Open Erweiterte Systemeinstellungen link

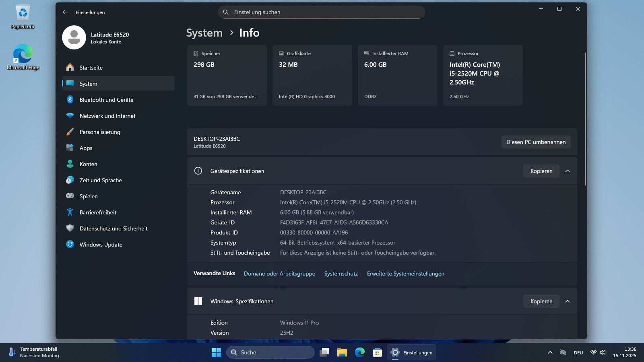click(x=406, y=274)
